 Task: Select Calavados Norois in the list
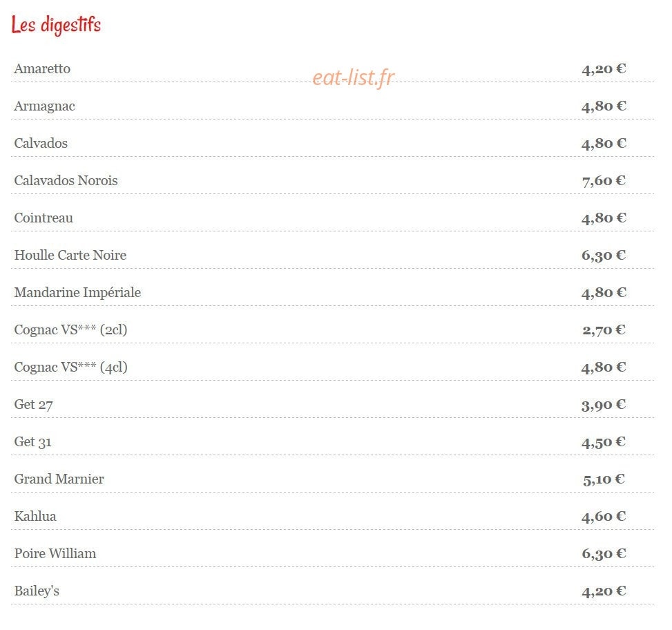[x=66, y=180]
